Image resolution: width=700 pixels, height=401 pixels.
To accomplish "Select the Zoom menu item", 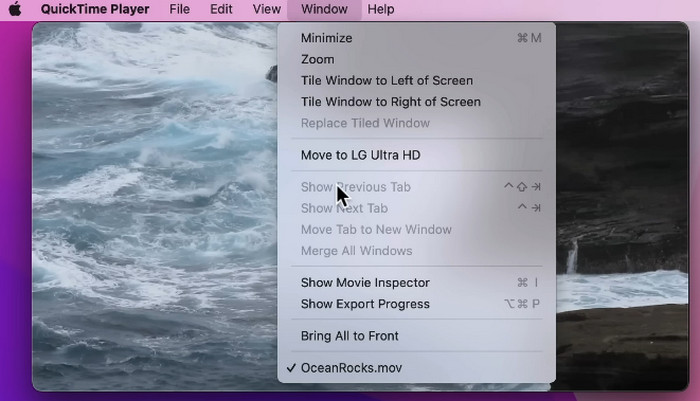I will 417,59.
